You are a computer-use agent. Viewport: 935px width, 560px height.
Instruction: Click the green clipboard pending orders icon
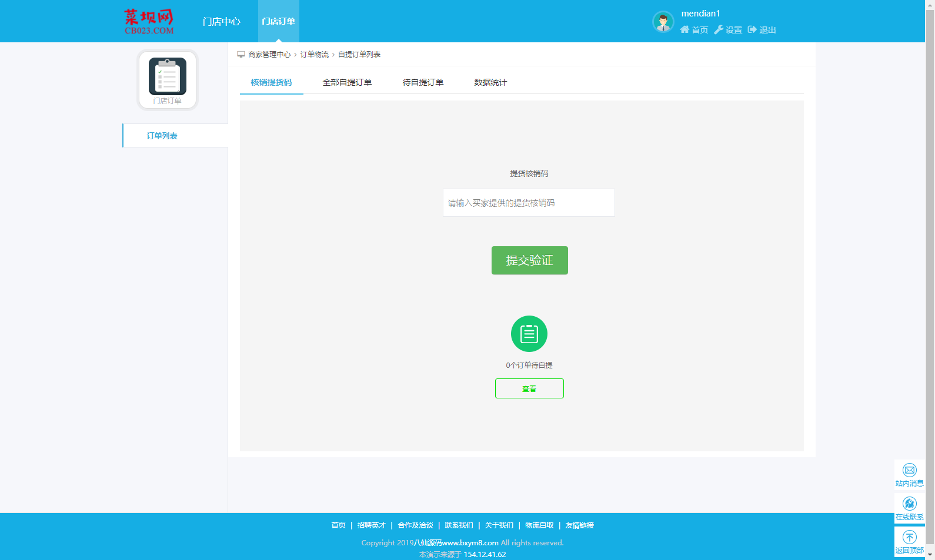coord(529,334)
